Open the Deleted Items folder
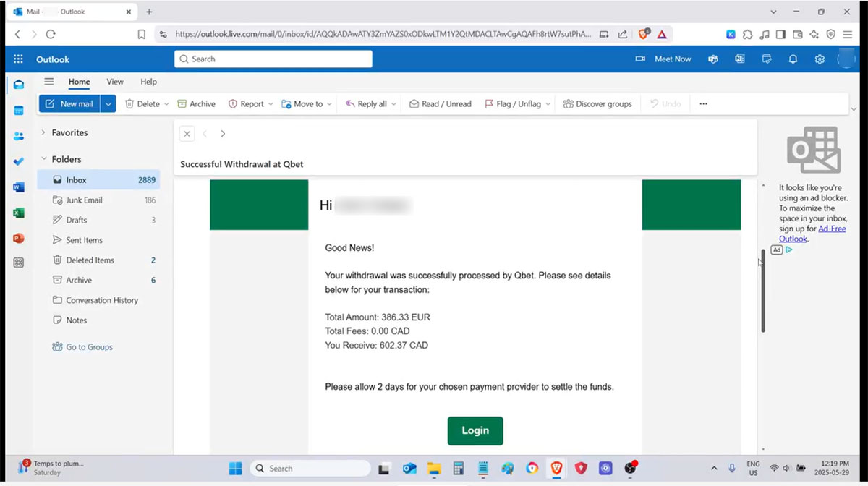The image size is (868, 486). [x=98, y=260]
